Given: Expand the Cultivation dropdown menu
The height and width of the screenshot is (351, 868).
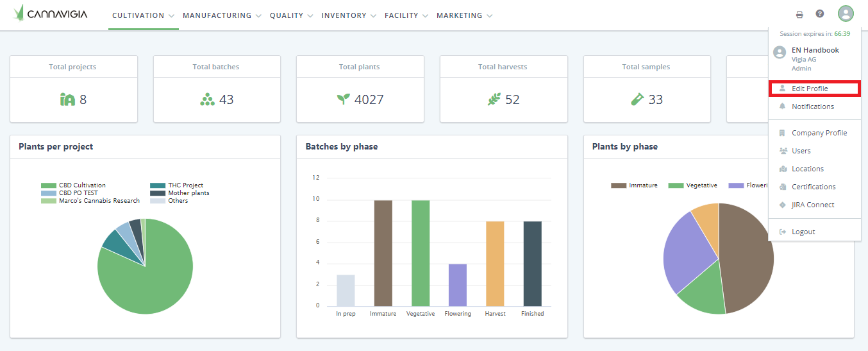Looking at the screenshot, I should click(x=143, y=15).
